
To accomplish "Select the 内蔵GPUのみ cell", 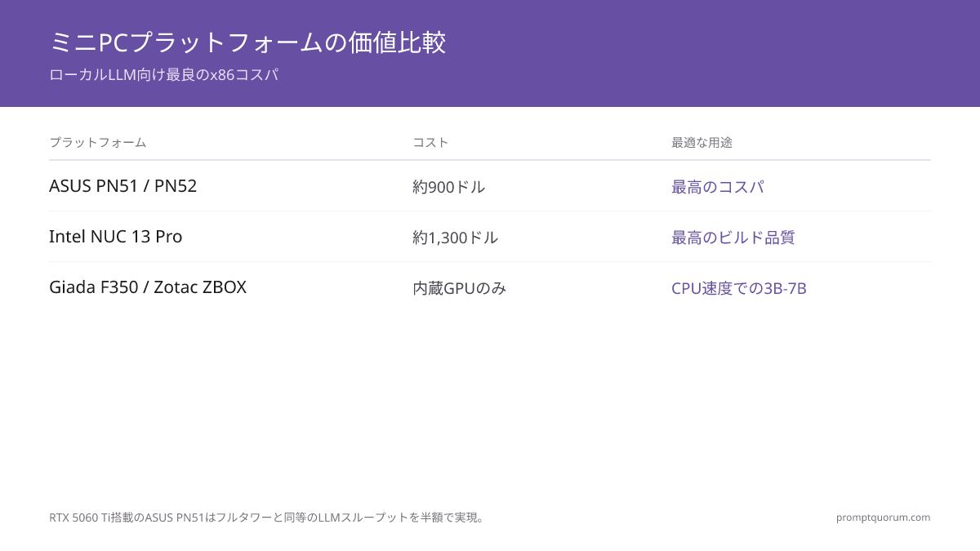I will [459, 288].
